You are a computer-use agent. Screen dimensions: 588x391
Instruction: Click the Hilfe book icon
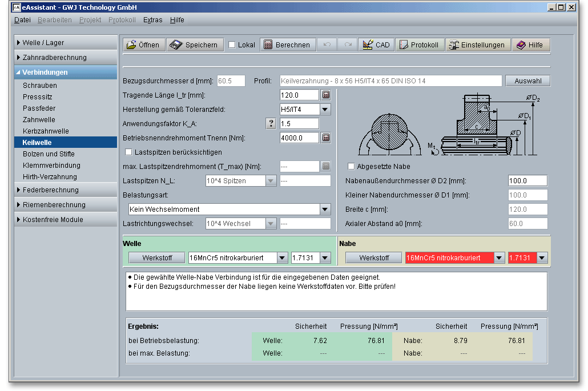[530, 45]
